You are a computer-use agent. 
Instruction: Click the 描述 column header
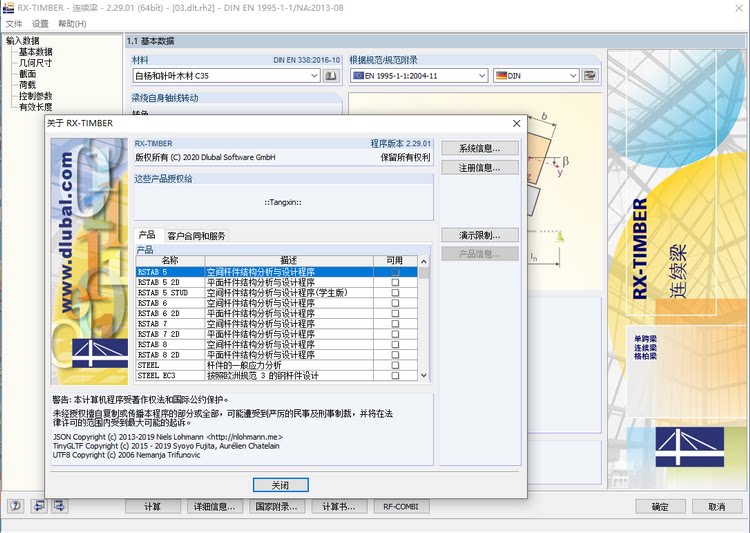[289, 261]
